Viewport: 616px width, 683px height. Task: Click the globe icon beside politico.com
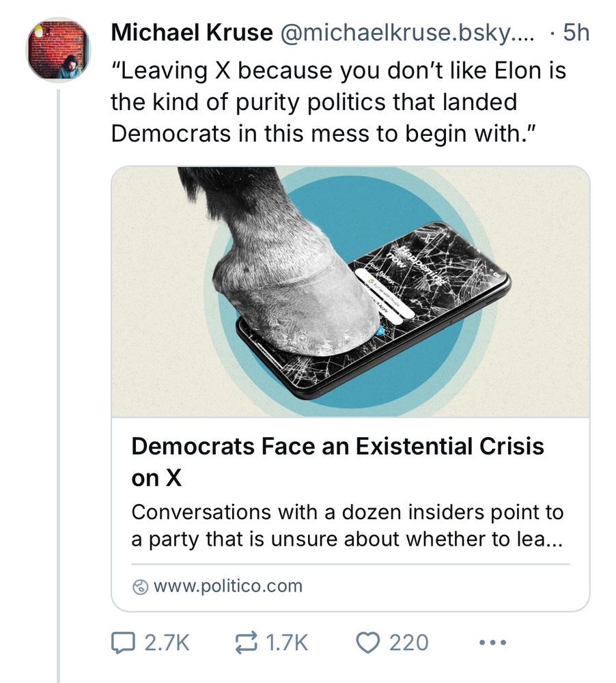pos(140,587)
